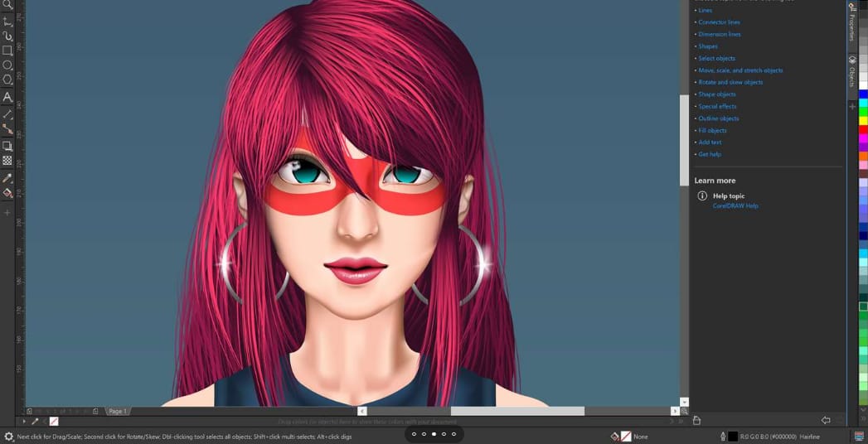Switch to the Page 1 tab
Image resolution: width=868 pixels, height=444 pixels.
tap(118, 411)
